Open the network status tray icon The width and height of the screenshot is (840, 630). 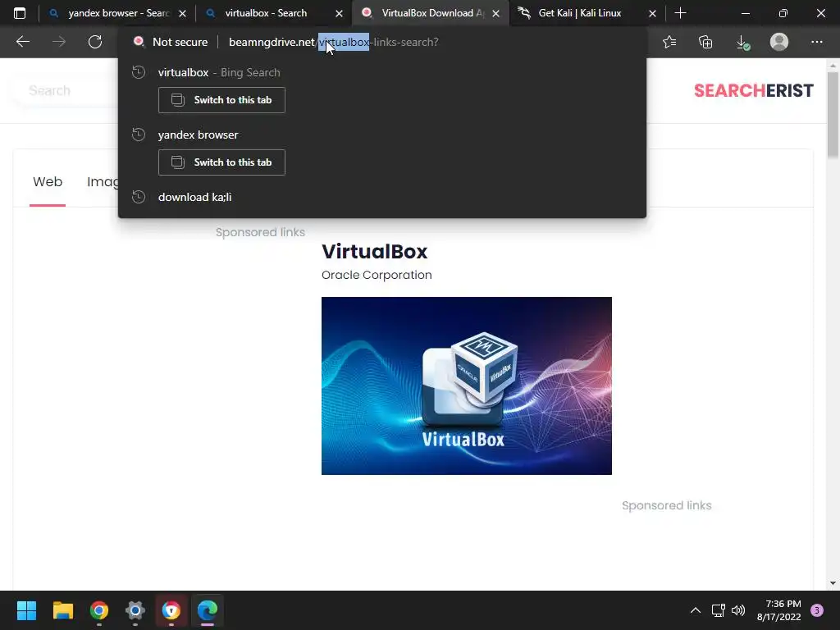point(718,610)
